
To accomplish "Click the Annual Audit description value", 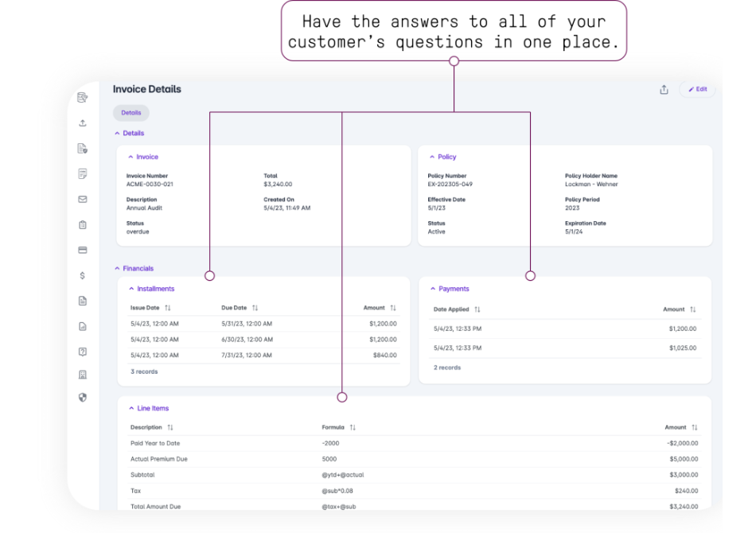I will pos(144,208).
